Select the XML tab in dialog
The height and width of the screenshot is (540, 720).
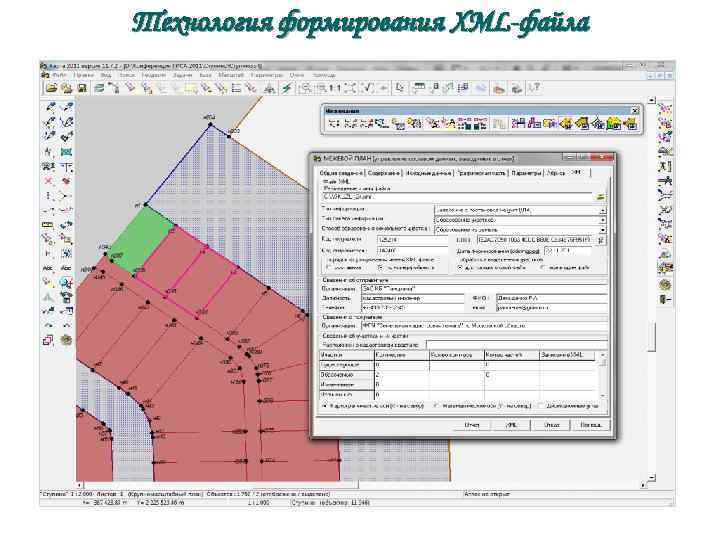[576, 172]
